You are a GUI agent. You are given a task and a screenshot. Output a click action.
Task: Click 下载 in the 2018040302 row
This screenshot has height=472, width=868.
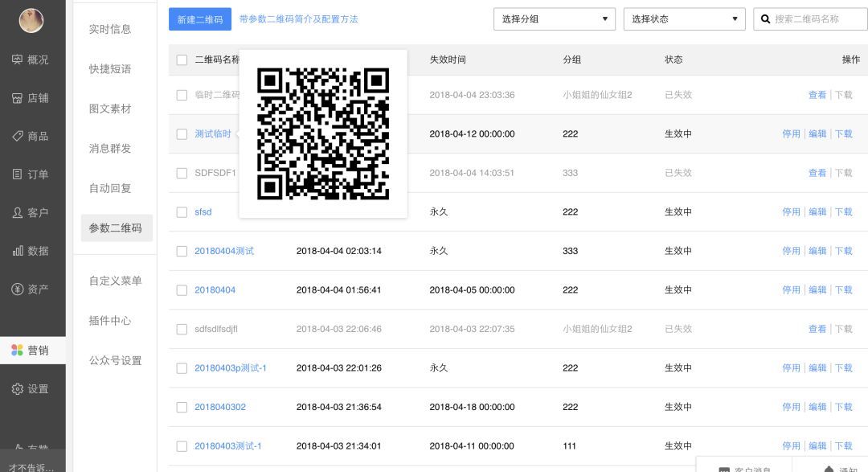[844, 407]
